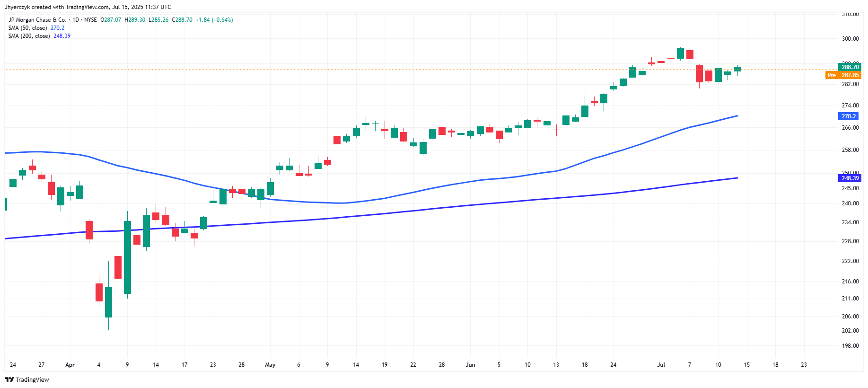This screenshot has width=868, height=388.
Task: Click the 245.00 price axis label
Action: pos(850,188)
